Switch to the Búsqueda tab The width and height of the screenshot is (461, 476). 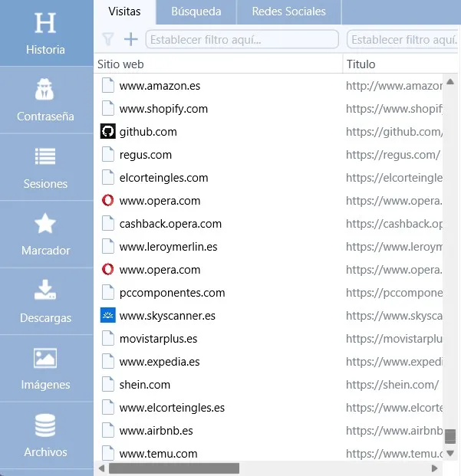[196, 11]
